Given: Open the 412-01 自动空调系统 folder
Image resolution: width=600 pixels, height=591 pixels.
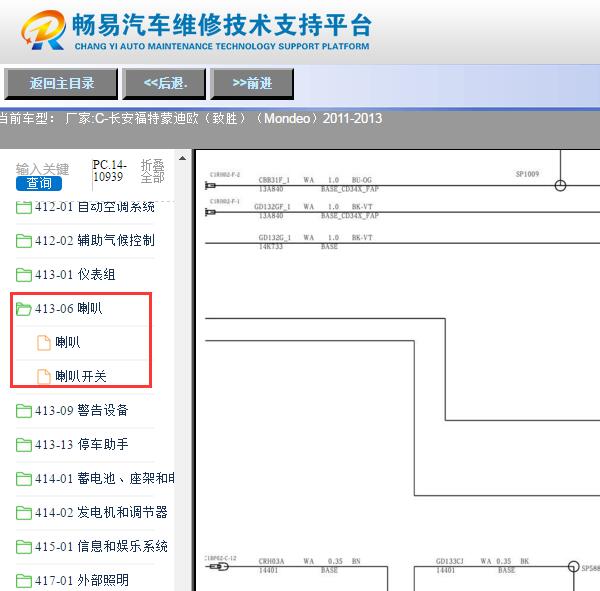Looking at the screenshot, I should (95, 207).
